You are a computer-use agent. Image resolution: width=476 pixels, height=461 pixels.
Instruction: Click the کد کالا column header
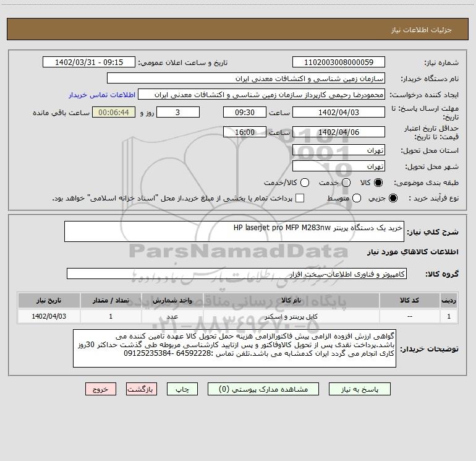[x=409, y=301]
